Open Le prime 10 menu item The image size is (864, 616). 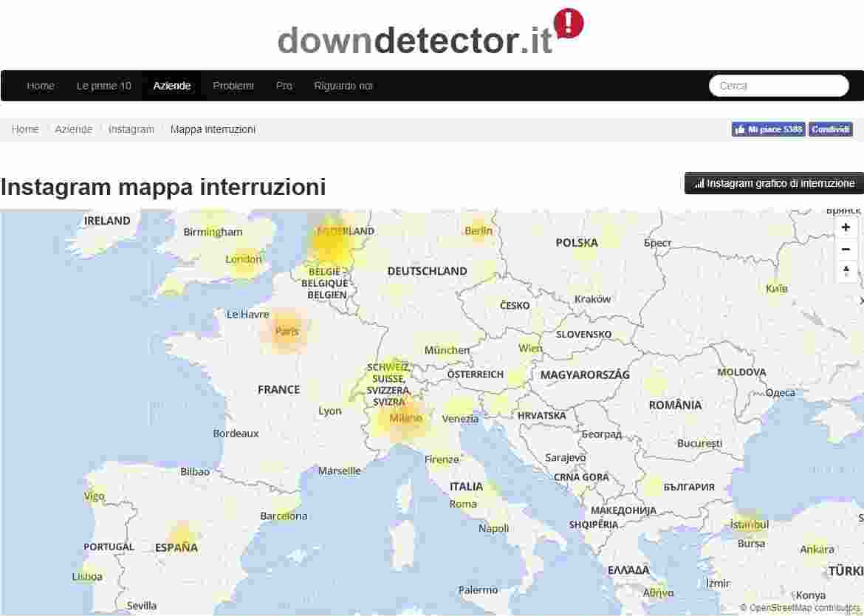pos(103,86)
